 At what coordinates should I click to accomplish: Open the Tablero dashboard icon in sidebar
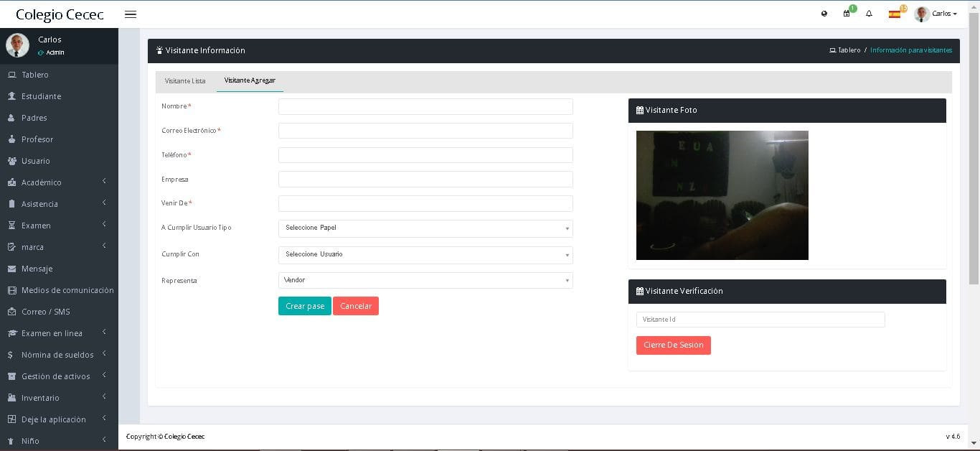click(12, 75)
